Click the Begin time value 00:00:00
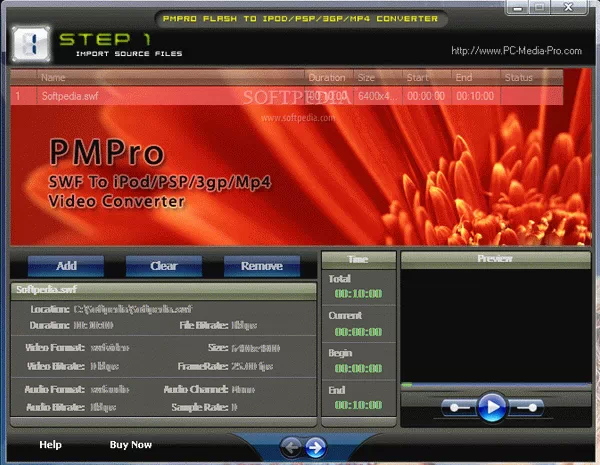This screenshot has width=600, height=465. coord(358,368)
